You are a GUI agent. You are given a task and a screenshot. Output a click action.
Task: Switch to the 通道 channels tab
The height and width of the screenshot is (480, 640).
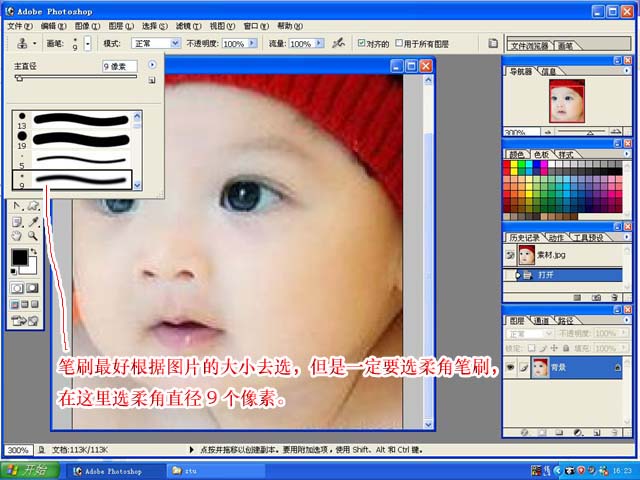[x=542, y=321]
